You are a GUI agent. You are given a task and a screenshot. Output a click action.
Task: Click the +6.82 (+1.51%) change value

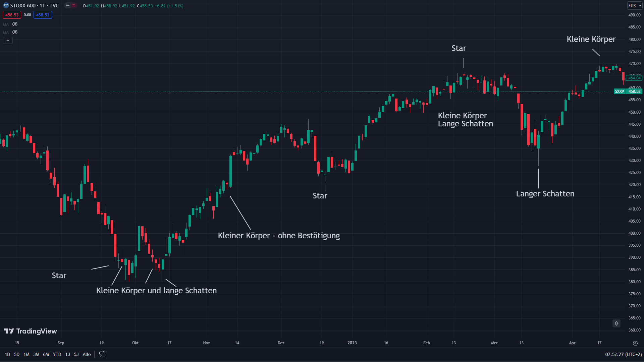tap(169, 6)
